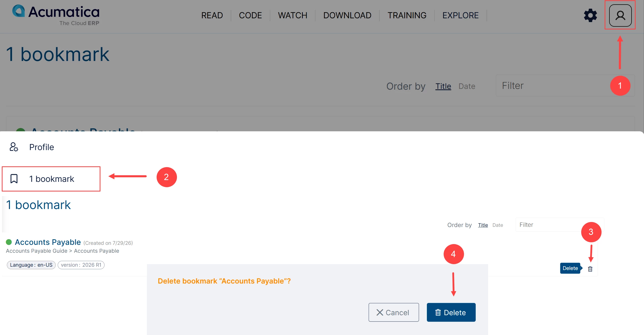Open the user account icon in header

pos(620,15)
